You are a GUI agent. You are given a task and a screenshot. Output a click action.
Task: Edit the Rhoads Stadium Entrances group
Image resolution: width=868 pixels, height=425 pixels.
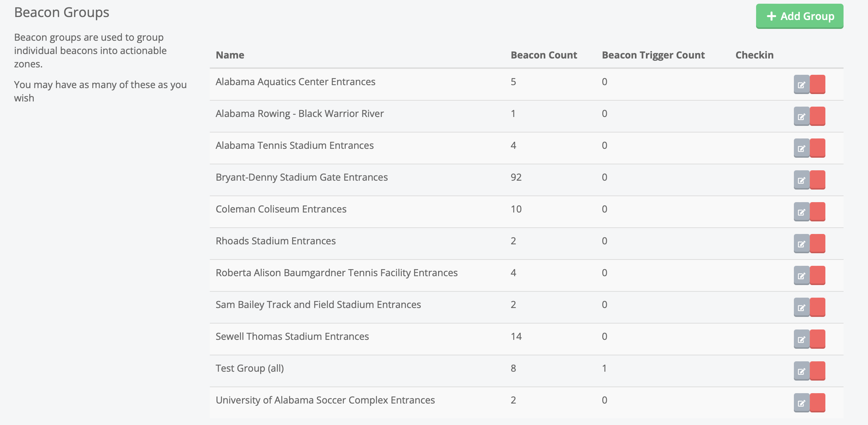(802, 244)
